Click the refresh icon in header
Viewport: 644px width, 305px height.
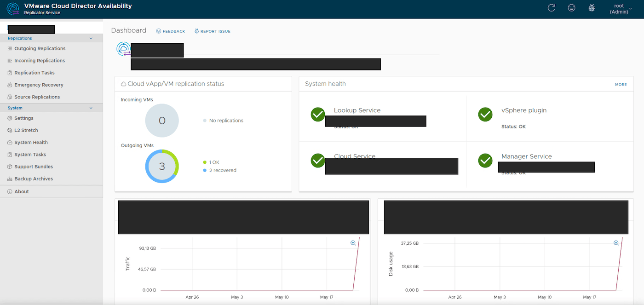[552, 8]
